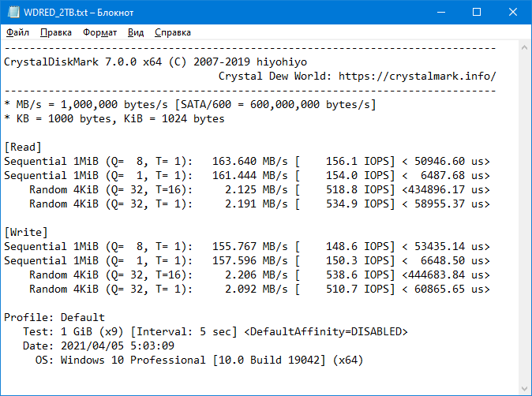Click the 2.092 MB/s write value

click(x=257, y=290)
